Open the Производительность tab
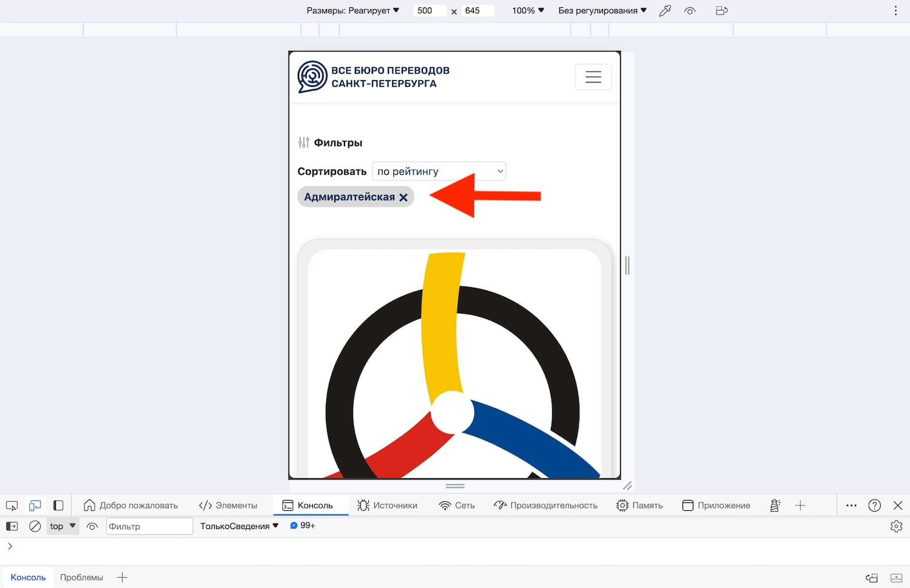This screenshot has width=910, height=588. (545, 505)
